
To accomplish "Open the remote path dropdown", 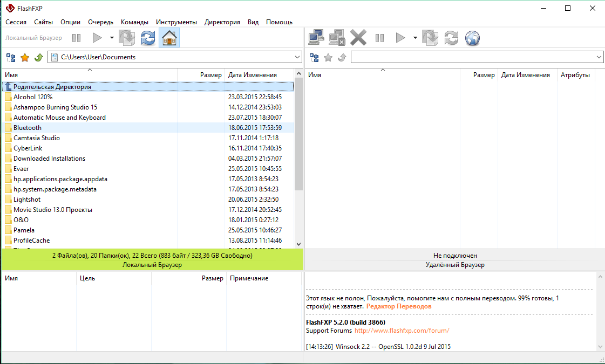I will coord(599,57).
